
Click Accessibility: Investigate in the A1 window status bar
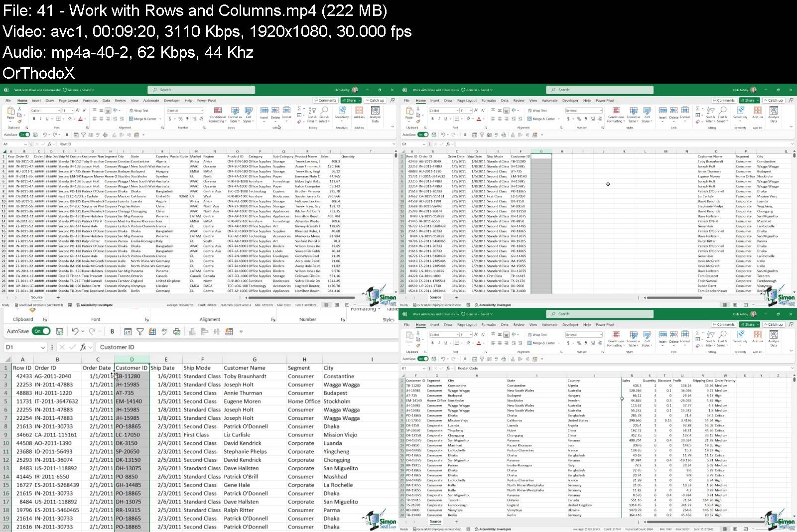click(x=94, y=305)
